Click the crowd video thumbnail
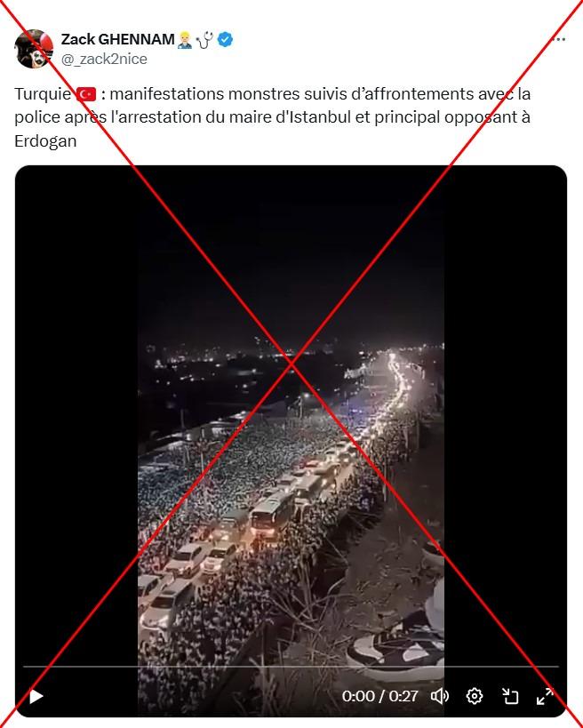The width and height of the screenshot is (583, 728). 291,441
